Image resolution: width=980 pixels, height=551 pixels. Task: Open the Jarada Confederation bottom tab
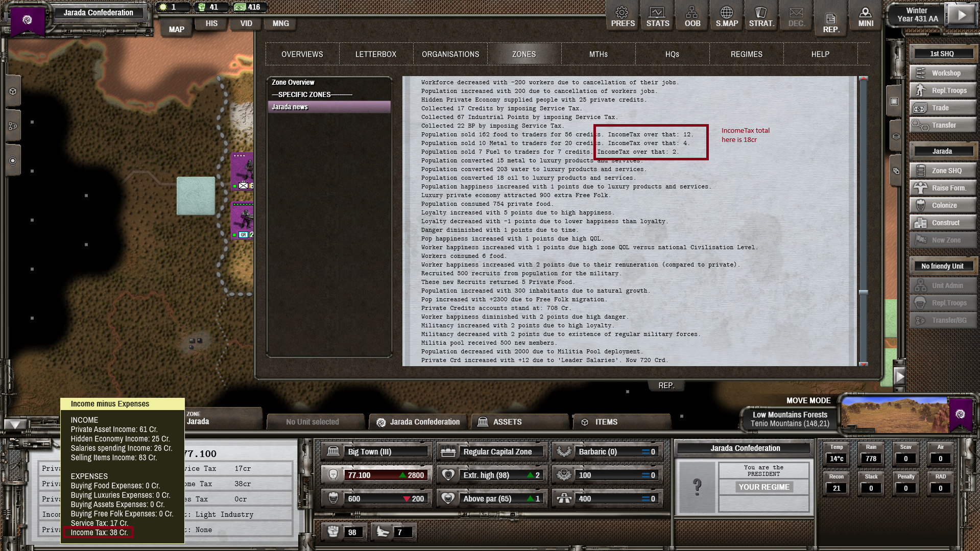click(418, 422)
